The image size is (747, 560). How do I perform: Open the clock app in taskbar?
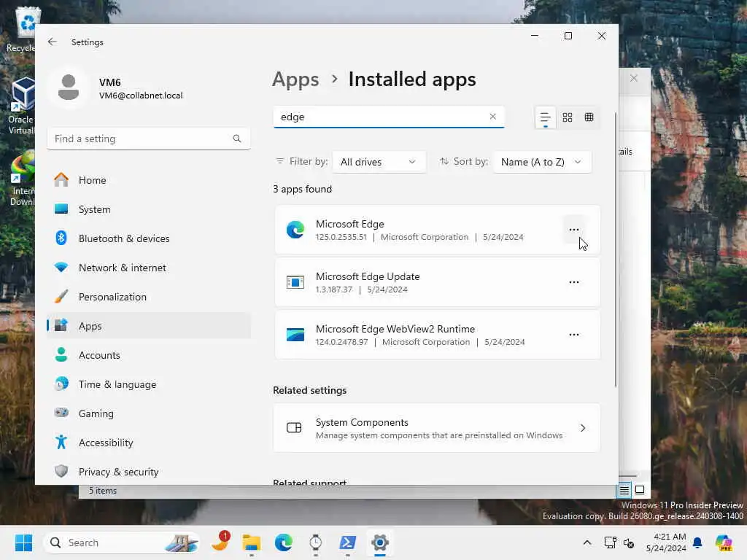coord(315,542)
